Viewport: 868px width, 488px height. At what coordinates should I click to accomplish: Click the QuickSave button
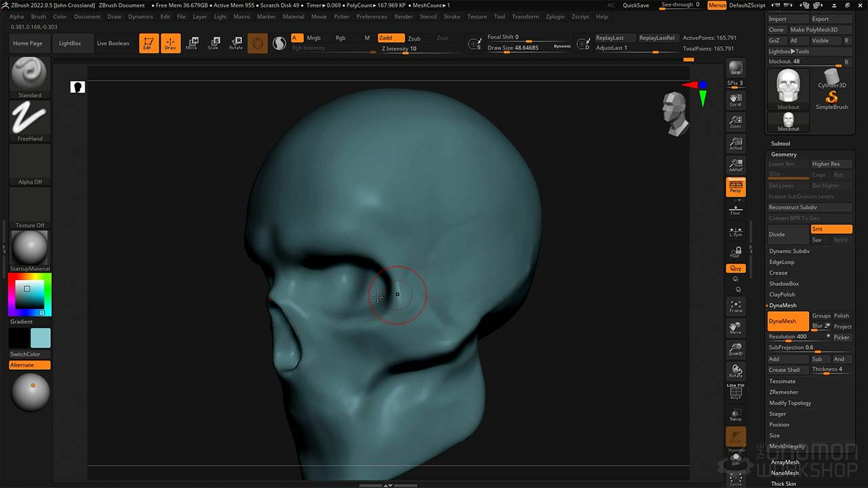[x=635, y=5]
